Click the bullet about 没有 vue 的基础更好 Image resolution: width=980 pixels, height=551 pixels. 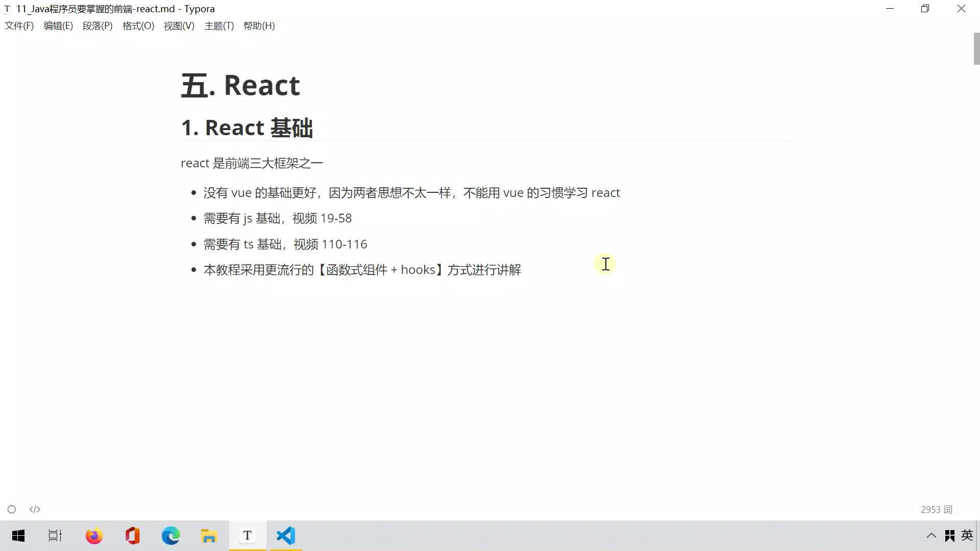[x=411, y=193]
